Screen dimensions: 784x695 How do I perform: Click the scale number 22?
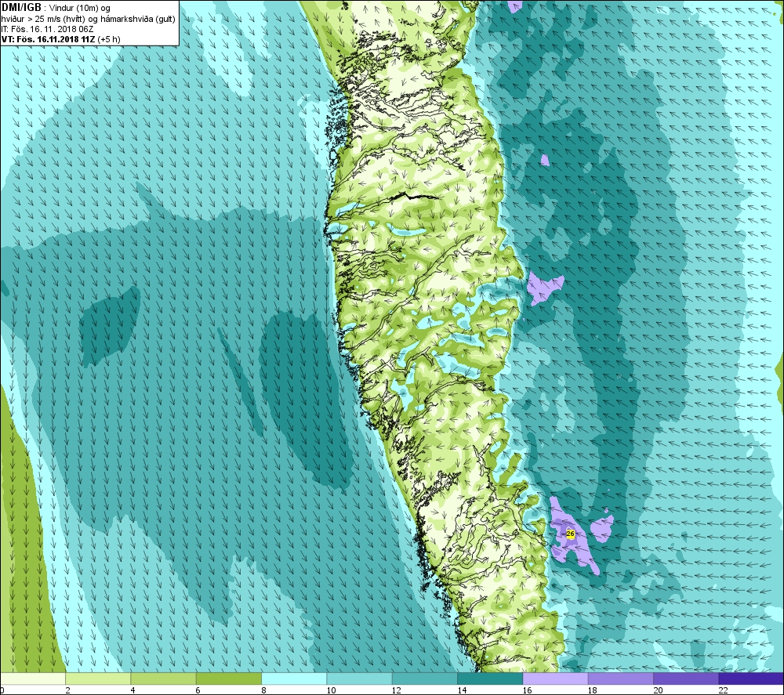(x=724, y=690)
